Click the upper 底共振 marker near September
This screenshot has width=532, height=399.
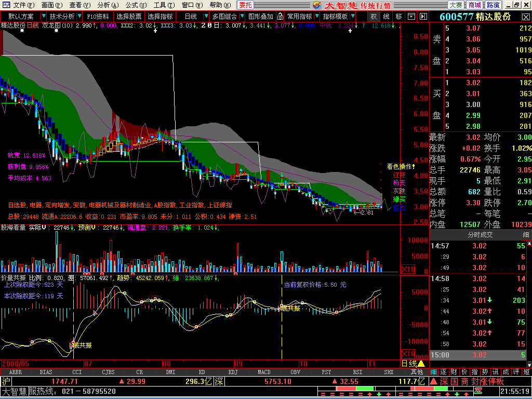291,308
